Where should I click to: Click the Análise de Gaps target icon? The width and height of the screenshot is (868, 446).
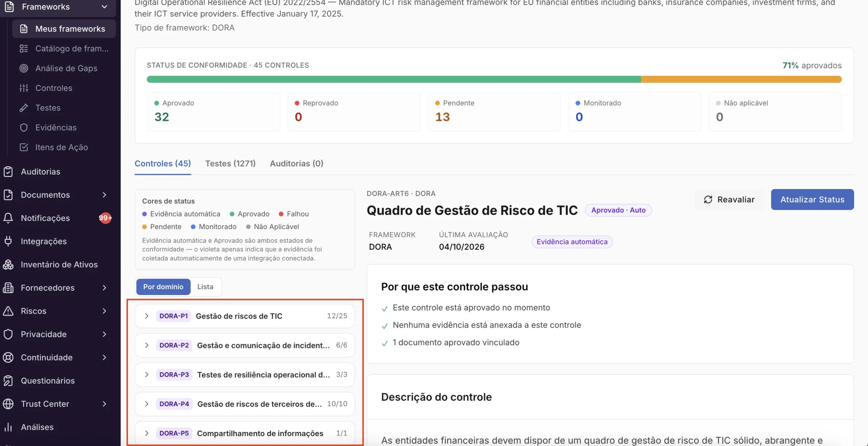24,68
